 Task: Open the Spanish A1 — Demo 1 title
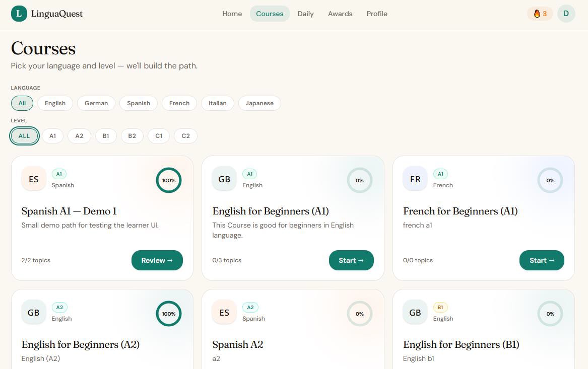[x=69, y=211]
